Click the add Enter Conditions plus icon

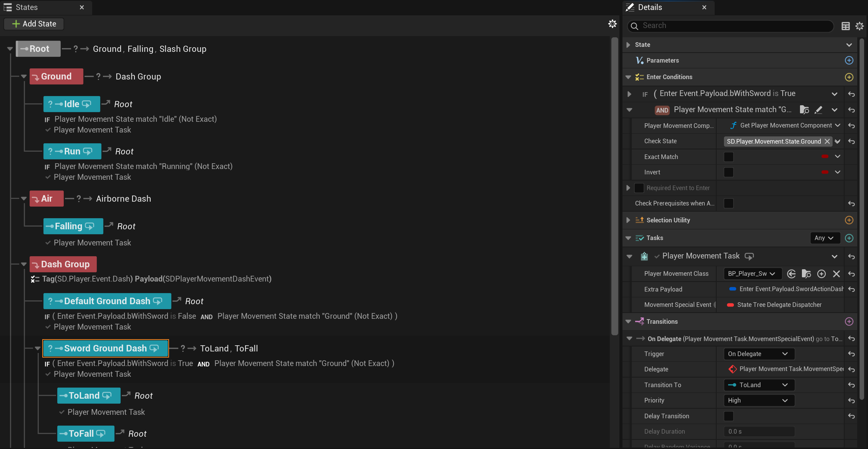click(x=849, y=77)
